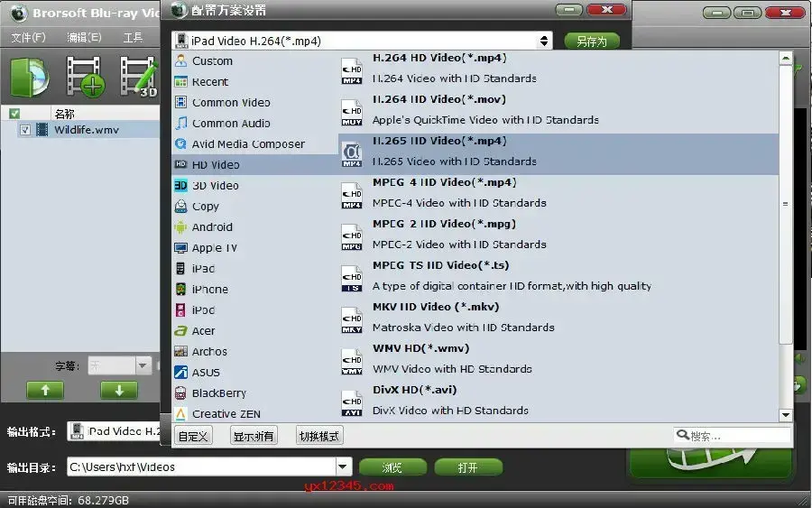The width and height of the screenshot is (812, 508).
Task: Click the MPEG TS HD Video icon
Action: point(352,278)
